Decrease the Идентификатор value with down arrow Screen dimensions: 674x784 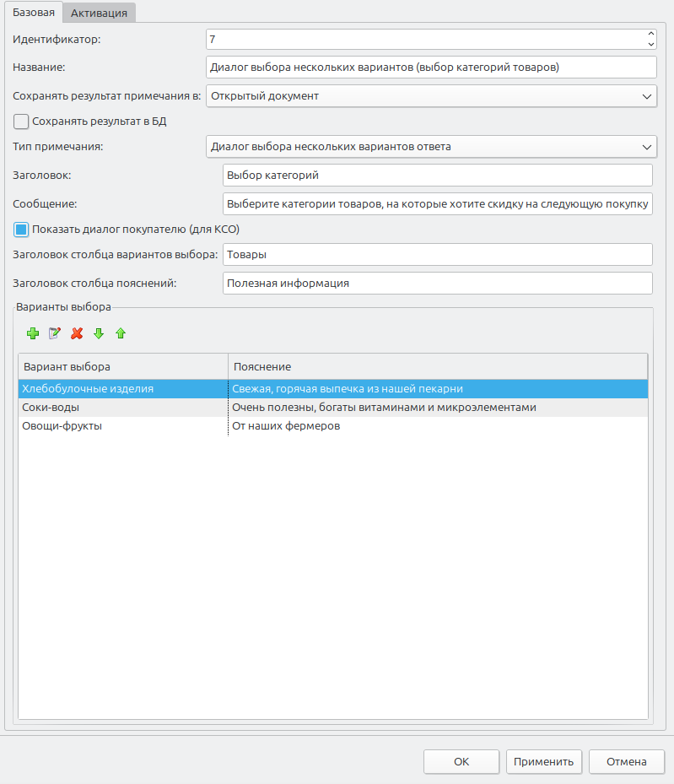coord(650,44)
